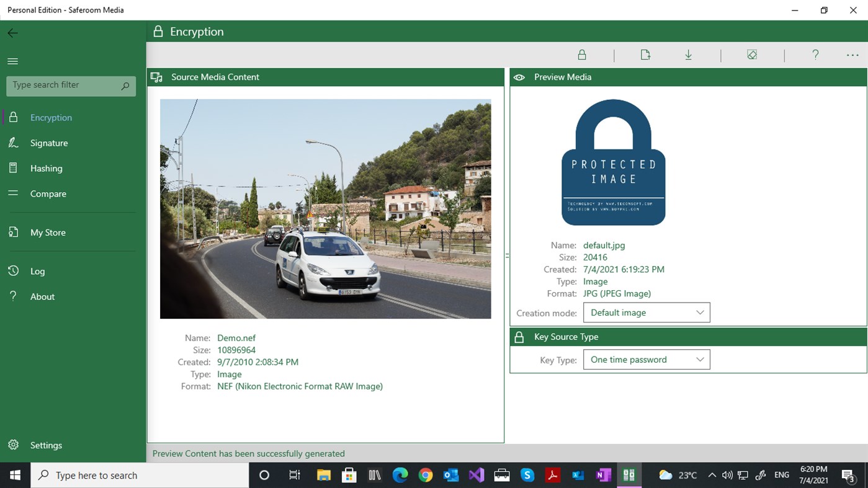Toggle the Preview Media eye icon

(519, 77)
